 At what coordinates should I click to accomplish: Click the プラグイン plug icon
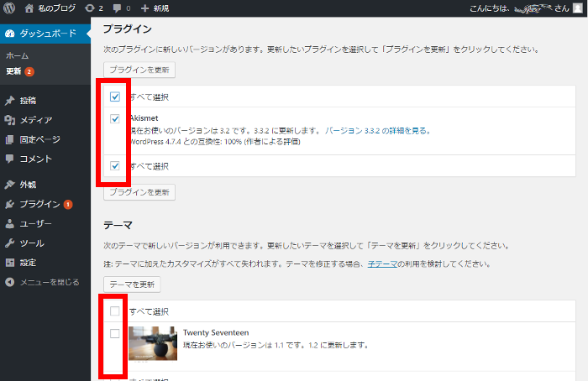pos(10,204)
